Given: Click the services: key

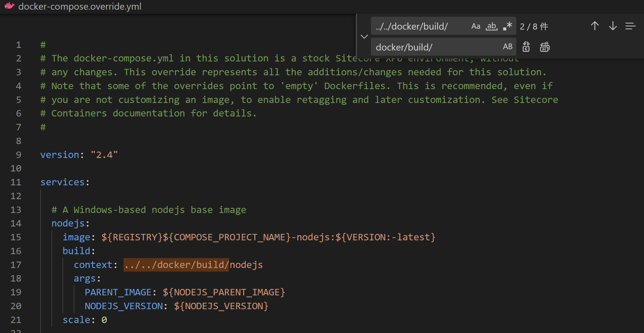Looking at the screenshot, I should [x=65, y=182].
